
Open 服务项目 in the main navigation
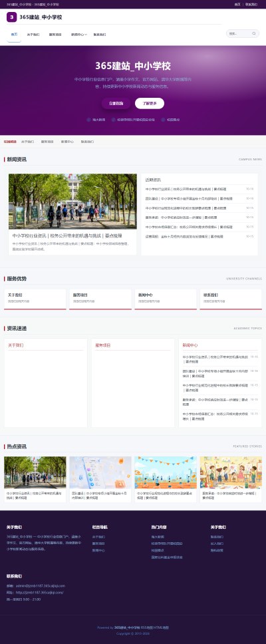pyautogui.click(x=55, y=35)
